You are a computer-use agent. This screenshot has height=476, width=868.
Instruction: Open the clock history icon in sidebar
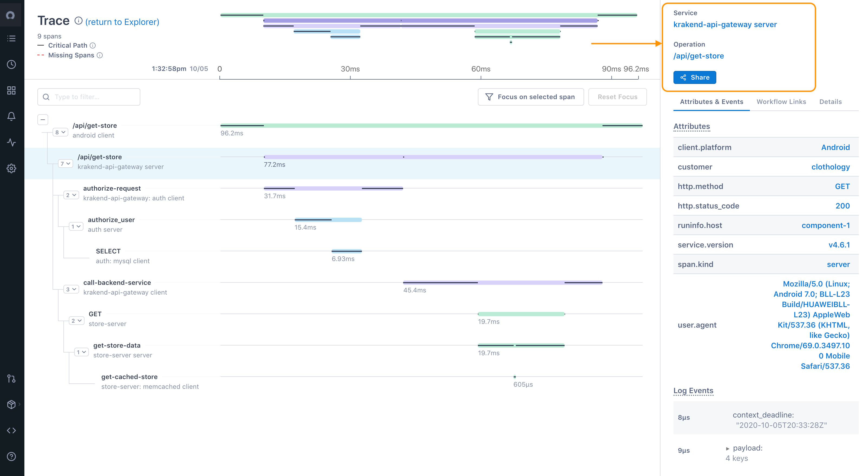(11, 64)
